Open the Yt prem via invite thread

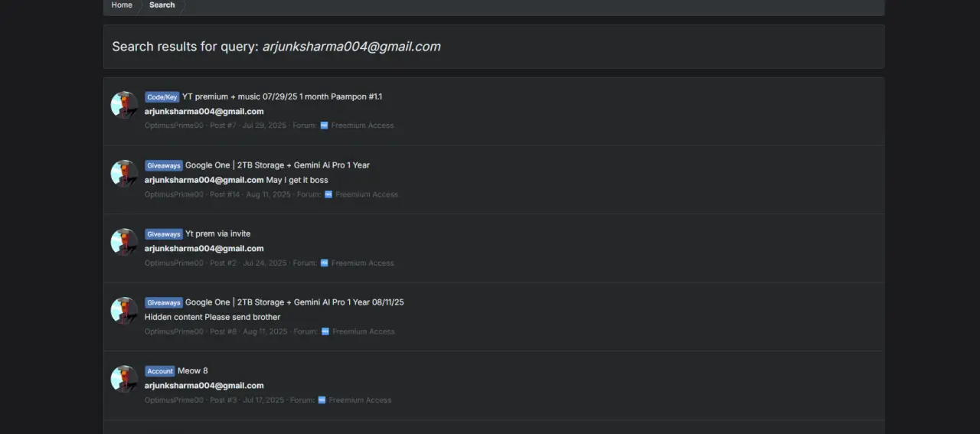(217, 233)
